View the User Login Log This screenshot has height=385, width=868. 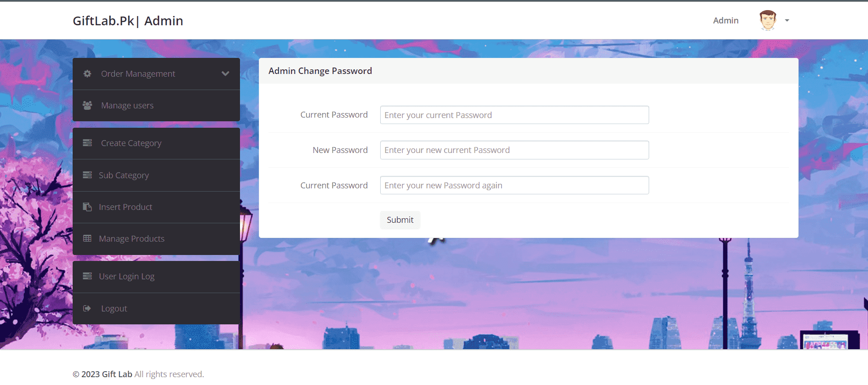click(156, 277)
